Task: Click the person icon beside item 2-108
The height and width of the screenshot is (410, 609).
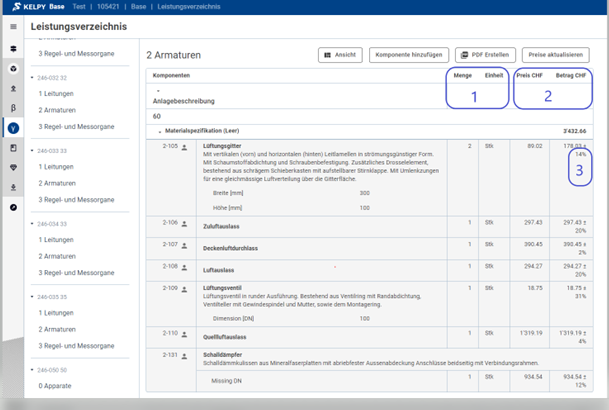Action: click(x=186, y=267)
